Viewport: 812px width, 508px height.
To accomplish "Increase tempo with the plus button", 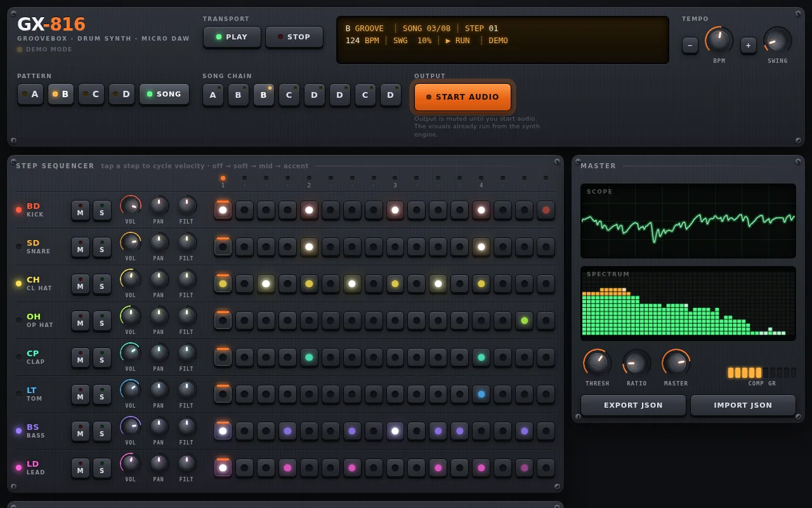I will coord(749,45).
